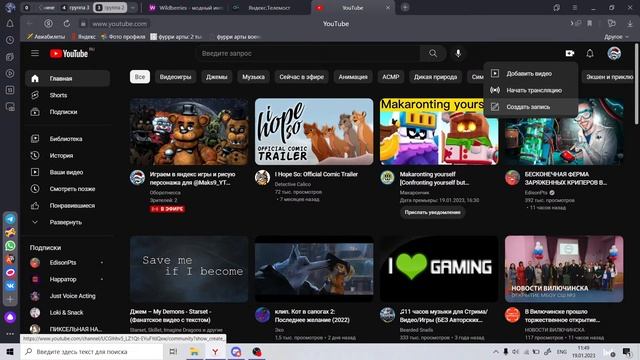The height and width of the screenshot is (360, 640).
Task: Click the Detective Calico channel avatar
Action: [262, 178]
